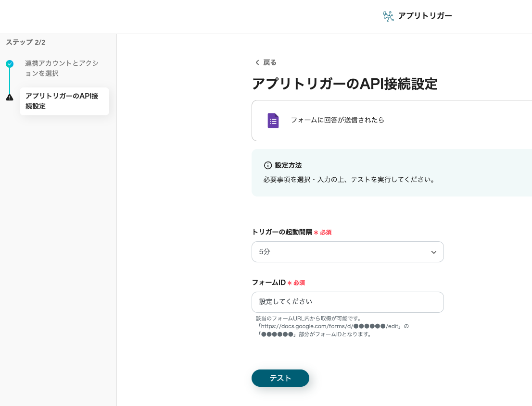Click the left chevron beside 戻る

click(257, 62)
